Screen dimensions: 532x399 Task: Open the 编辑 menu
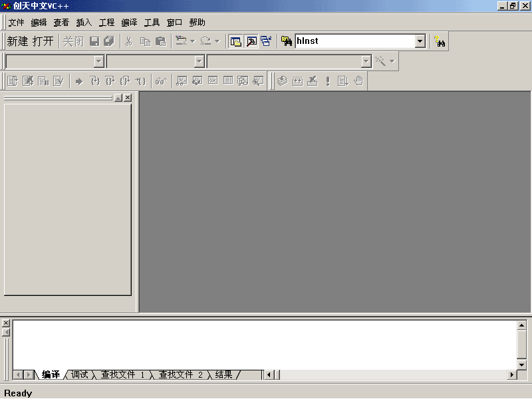click(x=39, y=23)
